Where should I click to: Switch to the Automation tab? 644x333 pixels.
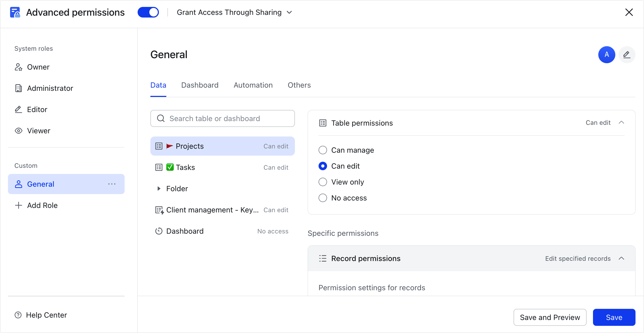coord(253,85)
